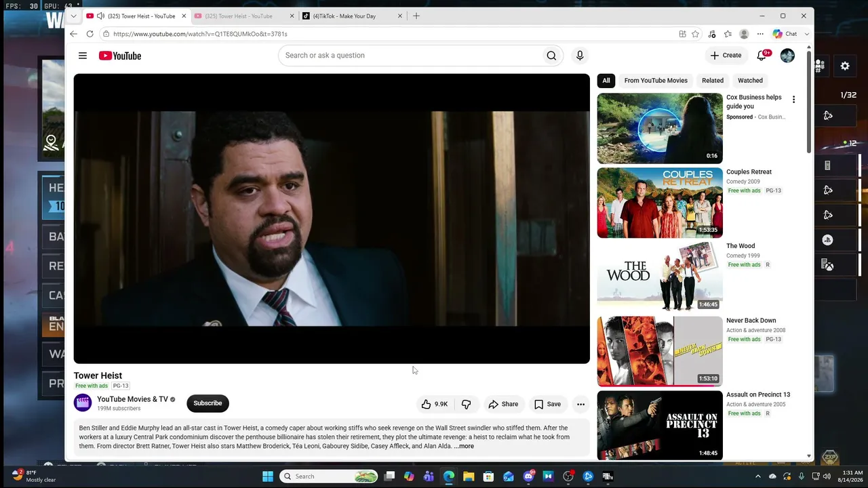This screenshot has width=868, height=488.
Task: Click the browser address bar URL
Action: 200,34
